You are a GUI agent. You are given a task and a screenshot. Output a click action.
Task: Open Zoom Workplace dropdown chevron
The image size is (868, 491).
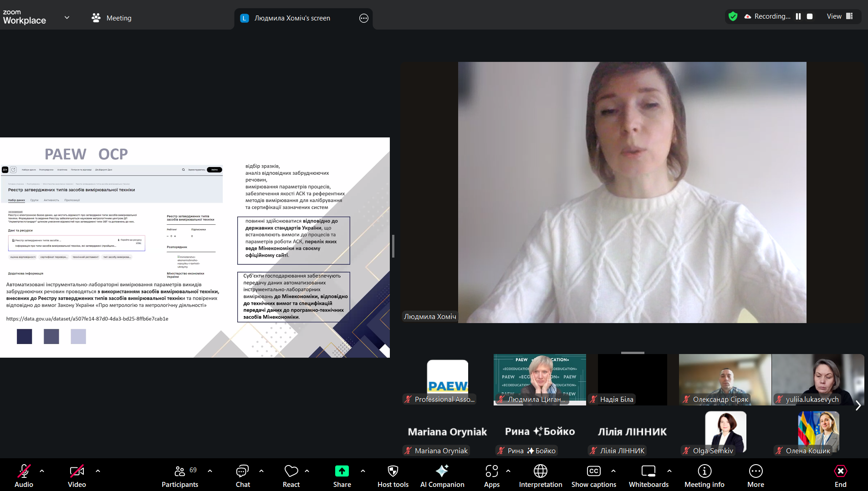tap(67, 18)
